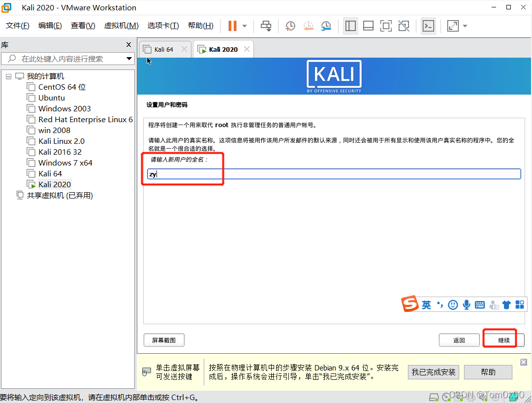Image resolution: width=532 pixels, height=403 pixels.
Task: Select Kali Linux 2.0 virtual machine
Action: point(62,141)
